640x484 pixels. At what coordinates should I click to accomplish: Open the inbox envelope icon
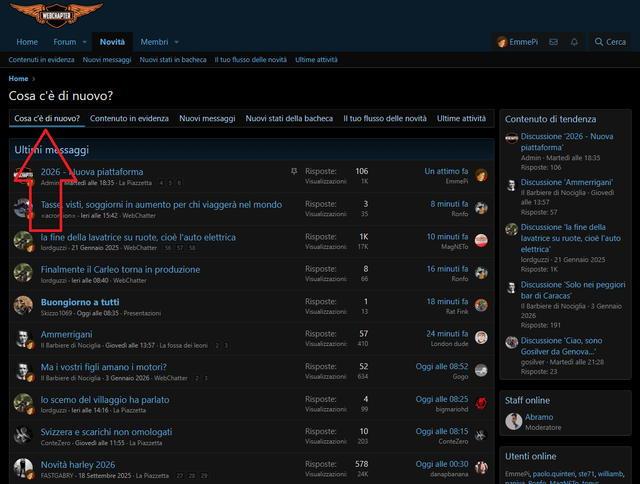(x=553, y=42)
